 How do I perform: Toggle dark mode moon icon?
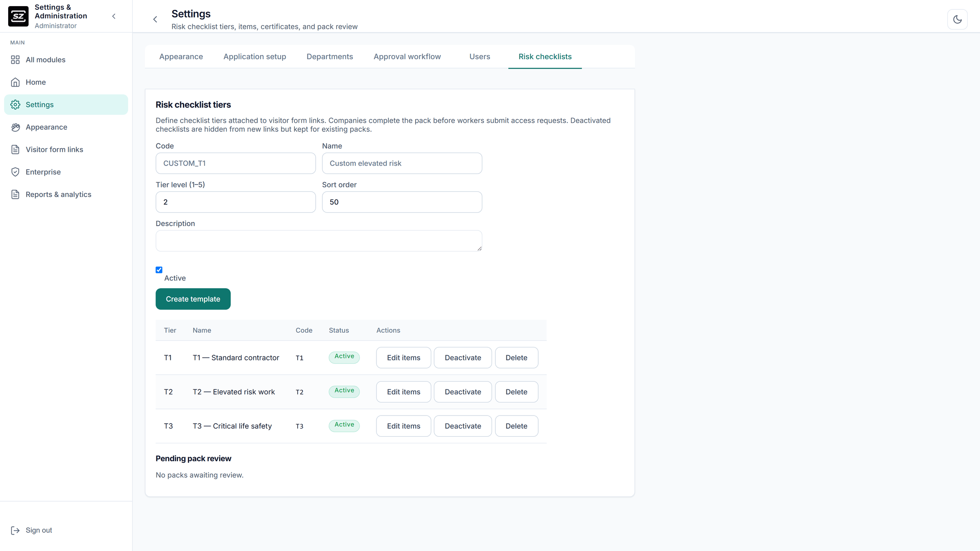coord(957,19)
